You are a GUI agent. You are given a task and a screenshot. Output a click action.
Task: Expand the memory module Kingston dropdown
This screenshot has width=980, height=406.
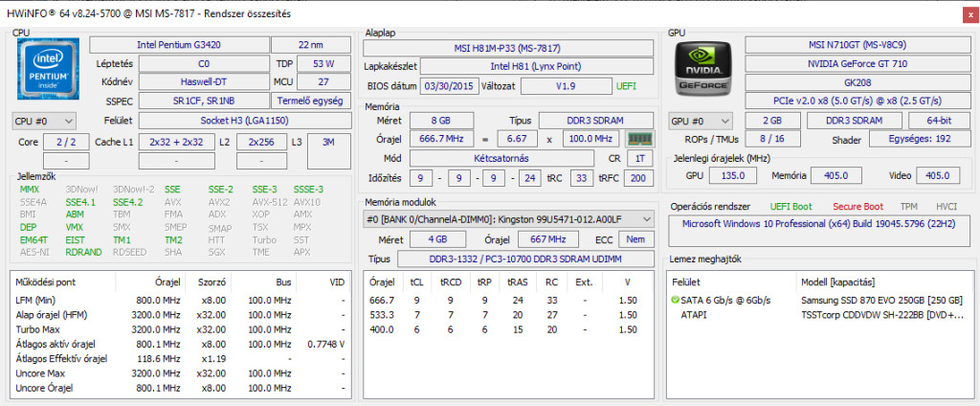(x=508, y=219)
